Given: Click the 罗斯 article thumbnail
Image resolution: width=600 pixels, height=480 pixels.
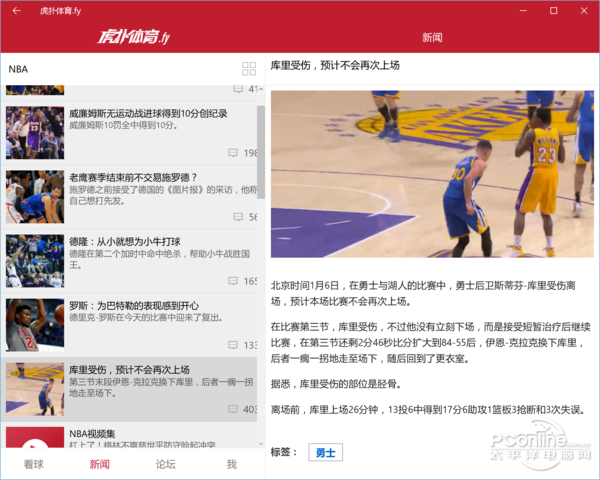Looking at the screenshot, I should [x=34, y=325].
